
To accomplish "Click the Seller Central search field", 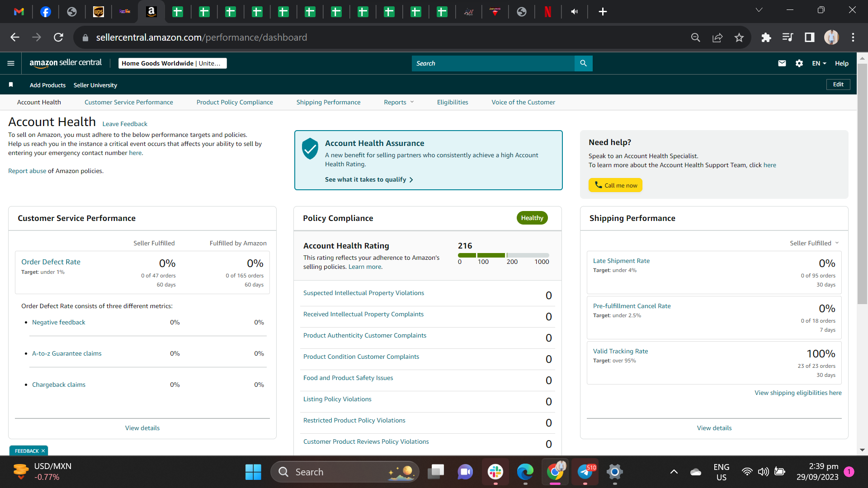I will pos(493,63).
